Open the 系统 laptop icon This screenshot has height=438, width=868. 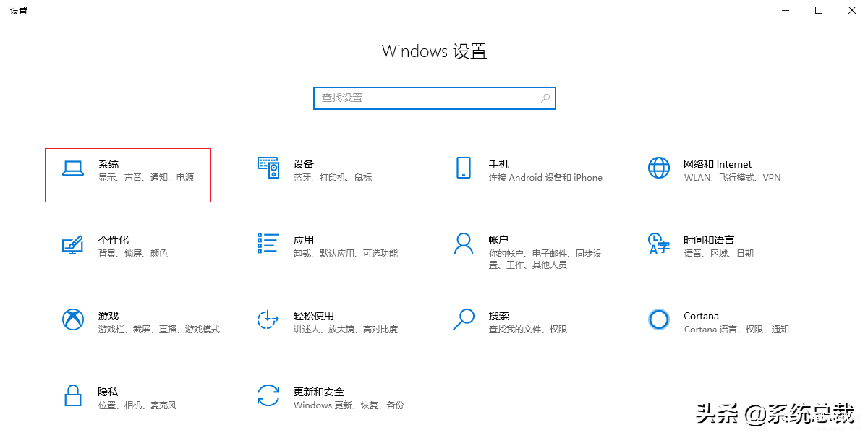click(72, 168)
